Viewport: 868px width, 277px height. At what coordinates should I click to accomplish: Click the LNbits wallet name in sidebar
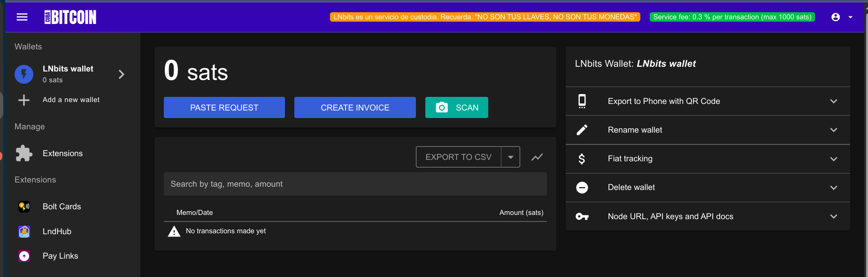68,69
